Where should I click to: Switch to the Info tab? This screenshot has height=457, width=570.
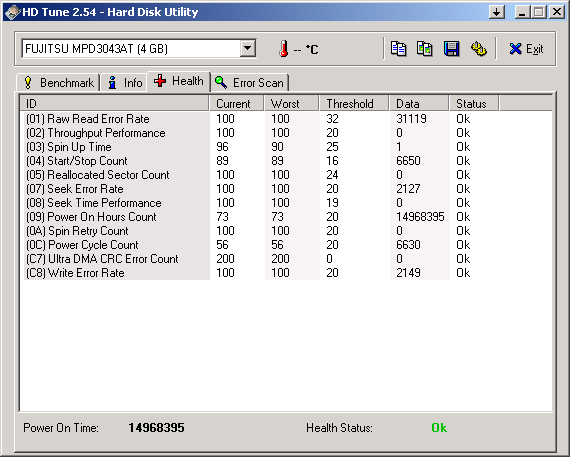click(124, 83)
